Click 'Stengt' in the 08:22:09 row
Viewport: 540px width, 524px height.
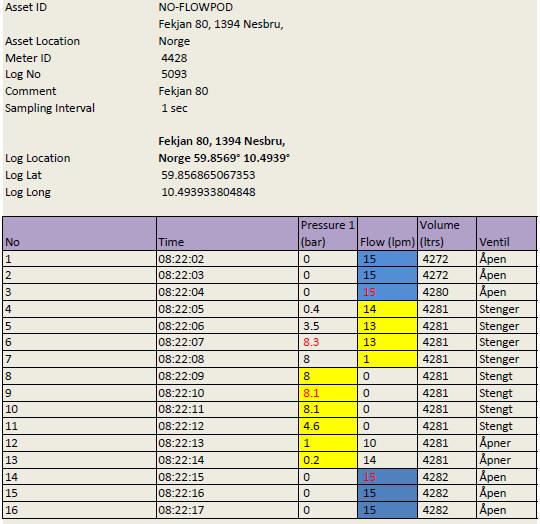pos(507,376)
